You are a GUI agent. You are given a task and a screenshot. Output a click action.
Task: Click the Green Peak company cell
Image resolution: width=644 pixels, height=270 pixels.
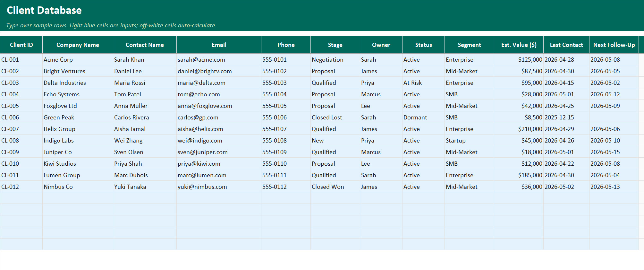(78, 117)
